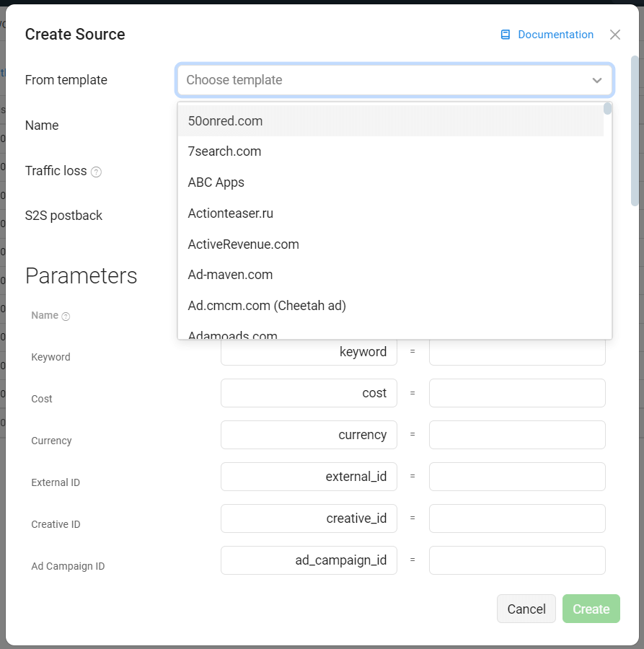Pick Actionteaser.ru template option
This screenshot has height=649, width=644.
point(390,213)
